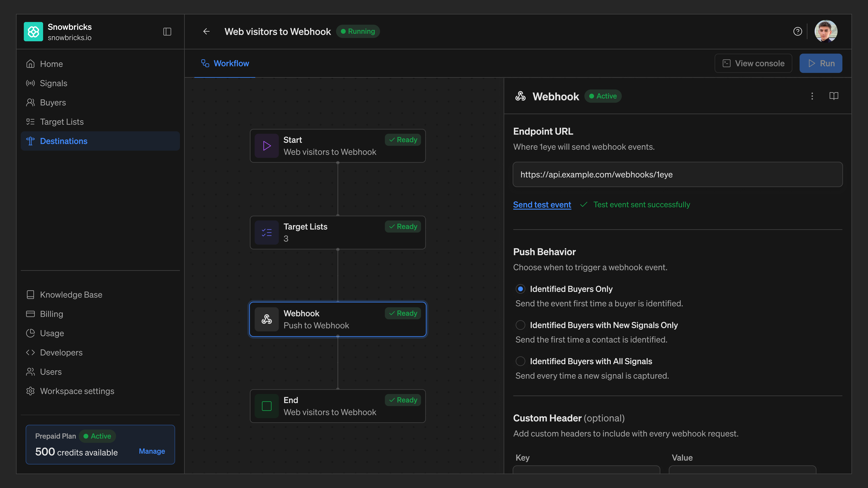Switch to the Workflow tab

[225, 63]
